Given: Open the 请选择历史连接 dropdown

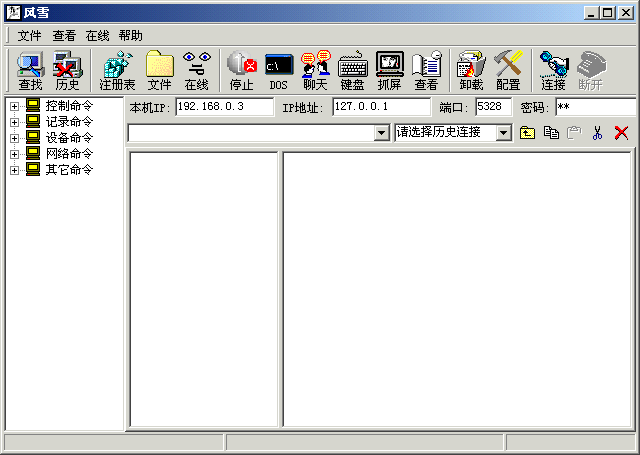Looking at the screenshot, I should tap(503, 133).
